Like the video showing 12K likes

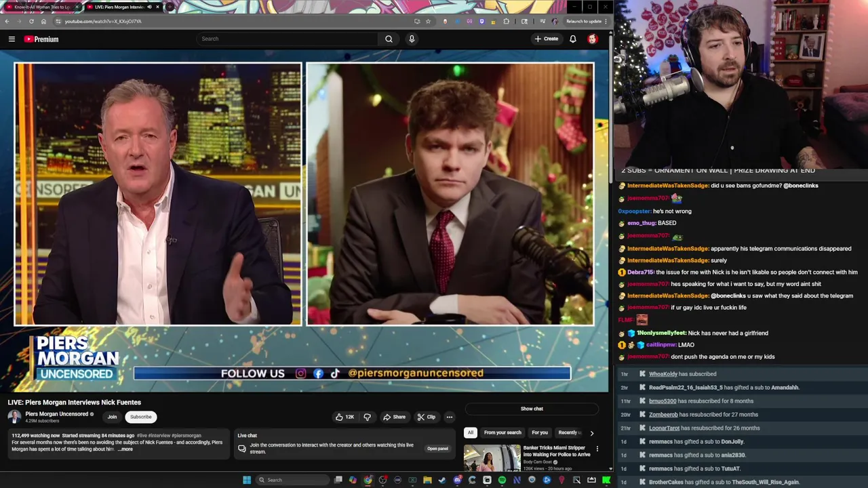(344, 417)
